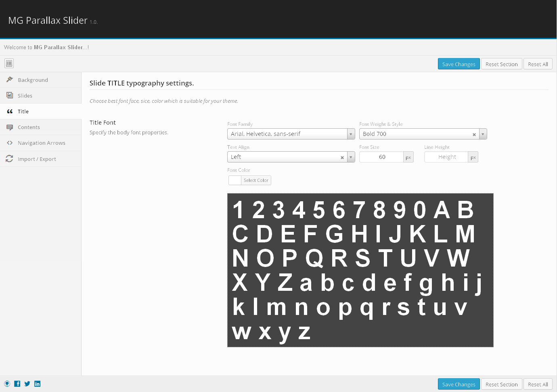Viewport: 557px width, 392px height.
Task: Switch to the Contents section
Action: 40,127
